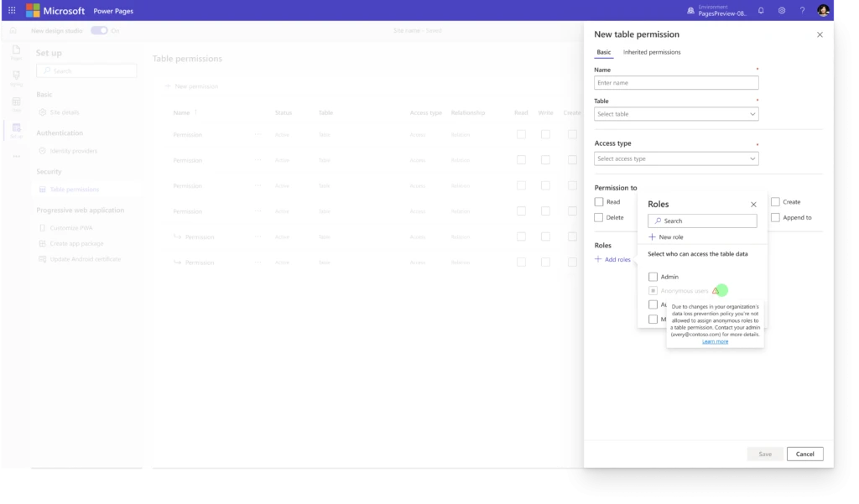The image size is (859, 504).
Task: Click the green highlighted warning indicator
Action: click(722, 290)
